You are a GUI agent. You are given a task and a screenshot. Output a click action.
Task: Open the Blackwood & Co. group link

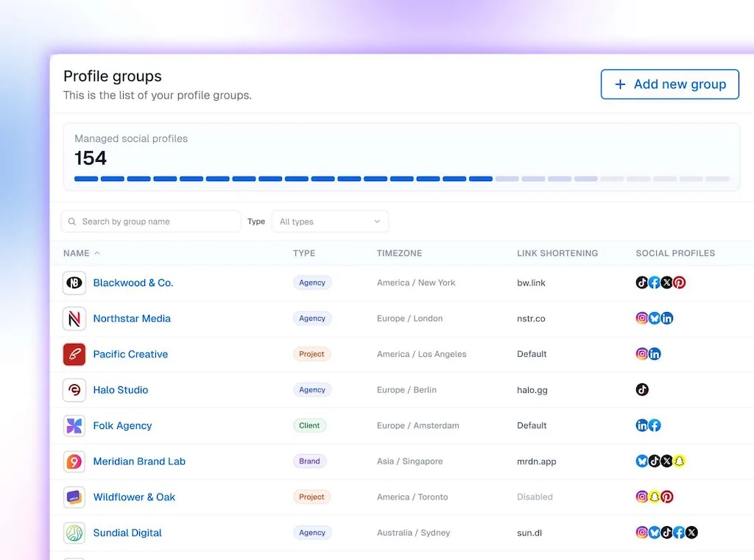coord(133,283)
